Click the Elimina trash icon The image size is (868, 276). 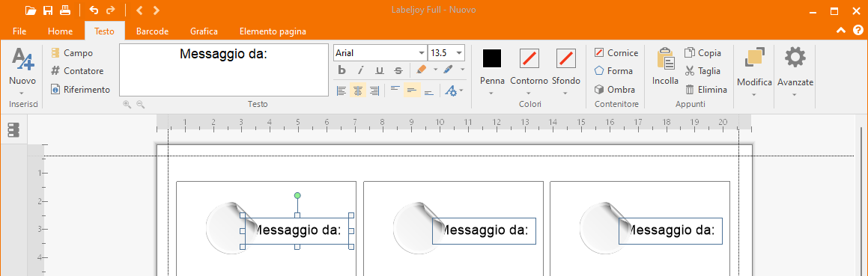coord(705,90)
